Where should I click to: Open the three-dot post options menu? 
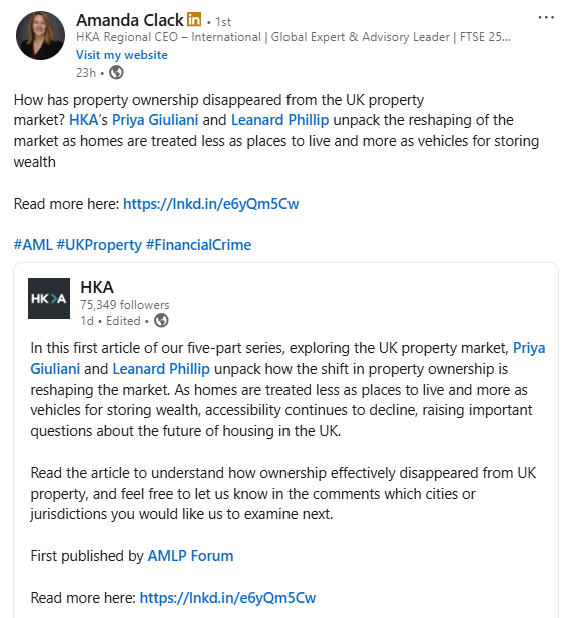546,17
